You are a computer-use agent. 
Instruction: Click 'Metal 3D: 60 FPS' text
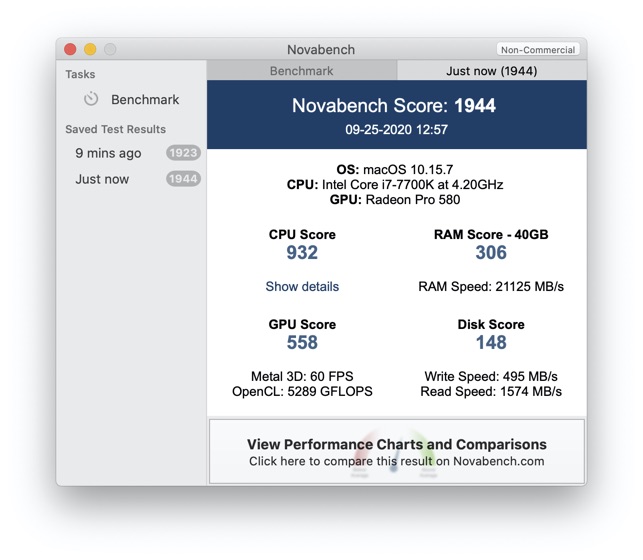[302, 376]
